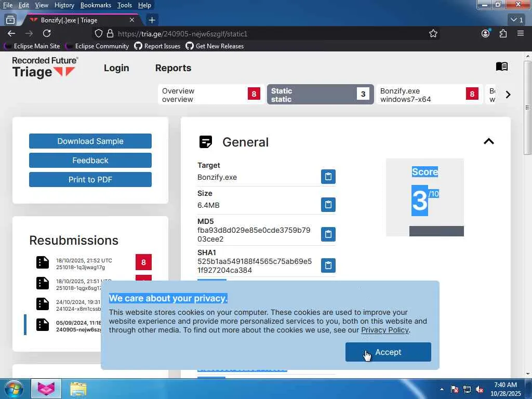Reload the current page
532x399 pixels.
(47, 34)
